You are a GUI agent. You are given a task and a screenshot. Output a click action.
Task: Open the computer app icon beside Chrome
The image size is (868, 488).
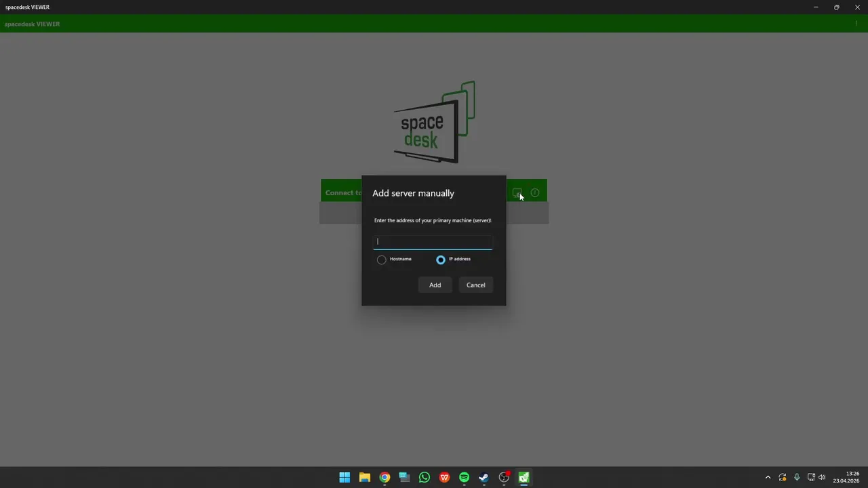coord(404,477)
